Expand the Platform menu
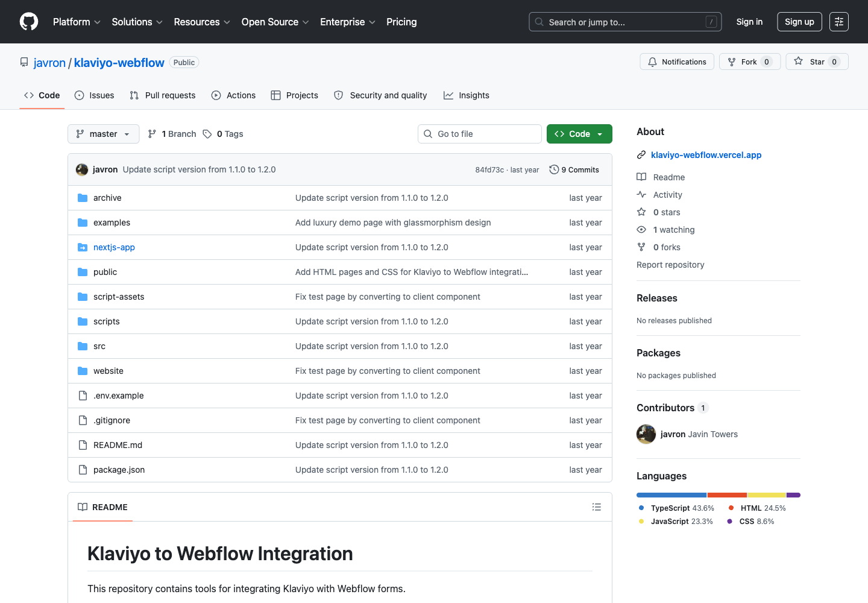 click(77, 22)
